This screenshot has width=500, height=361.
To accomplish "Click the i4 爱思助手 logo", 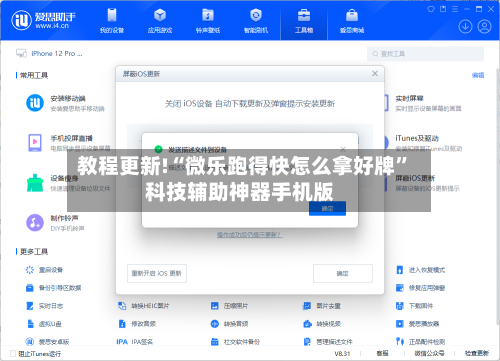I will point(43,20).
